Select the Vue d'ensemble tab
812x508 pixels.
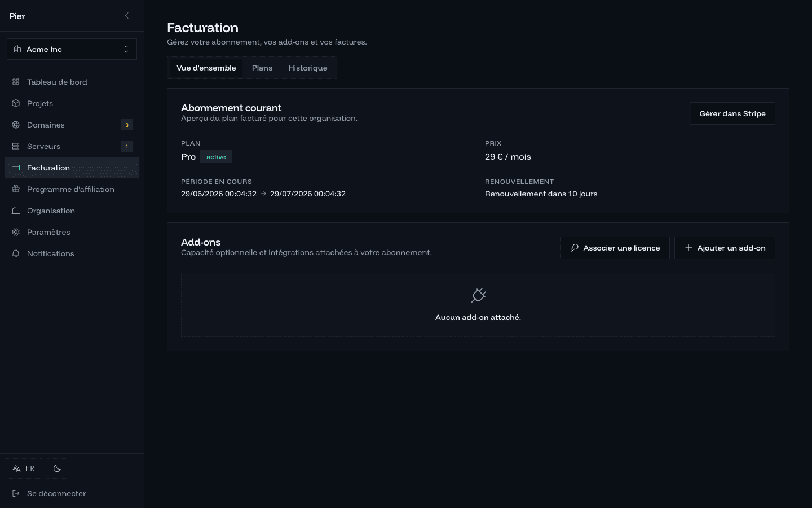coord(206,68)
